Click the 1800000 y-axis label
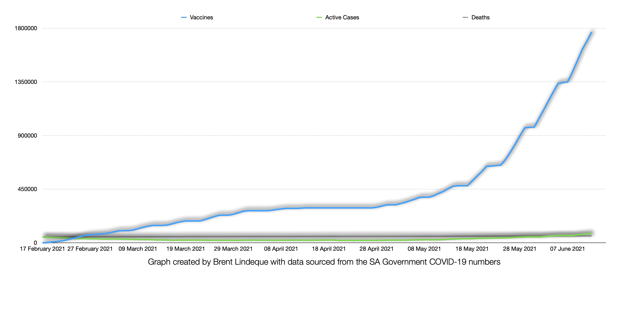 (26, 28)
